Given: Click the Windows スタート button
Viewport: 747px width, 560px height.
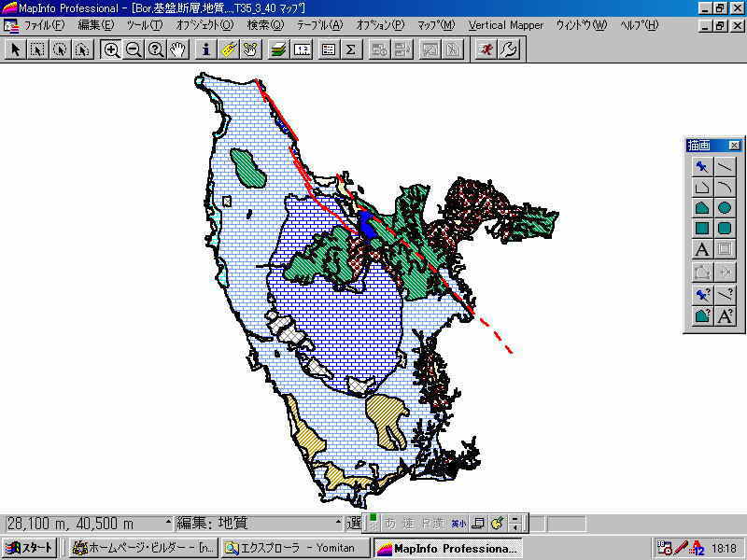Looking at the screenshot, I should pyautogui.click(x=30, y=548).
